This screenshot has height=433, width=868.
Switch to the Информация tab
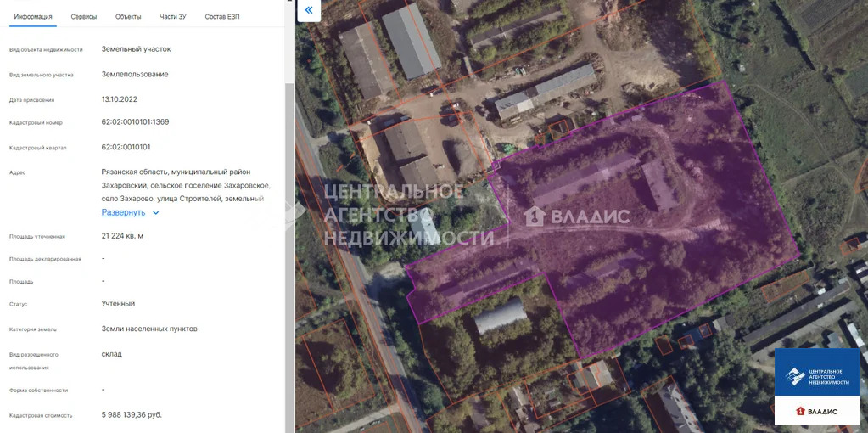33,17
